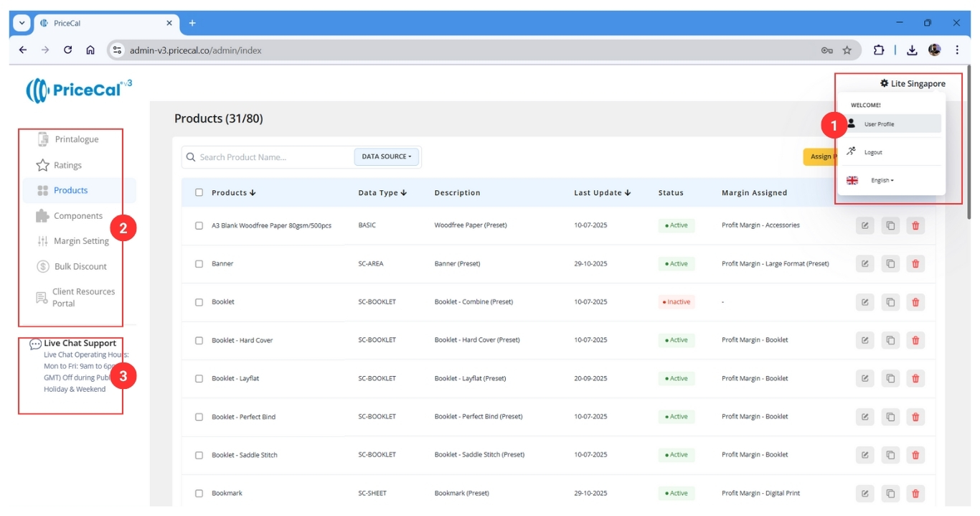Image resolution: width=980 pixels, height=516 pixels.
Task: Click the Ratings star icon in sidebar
Action: click(x=42, y=165)
